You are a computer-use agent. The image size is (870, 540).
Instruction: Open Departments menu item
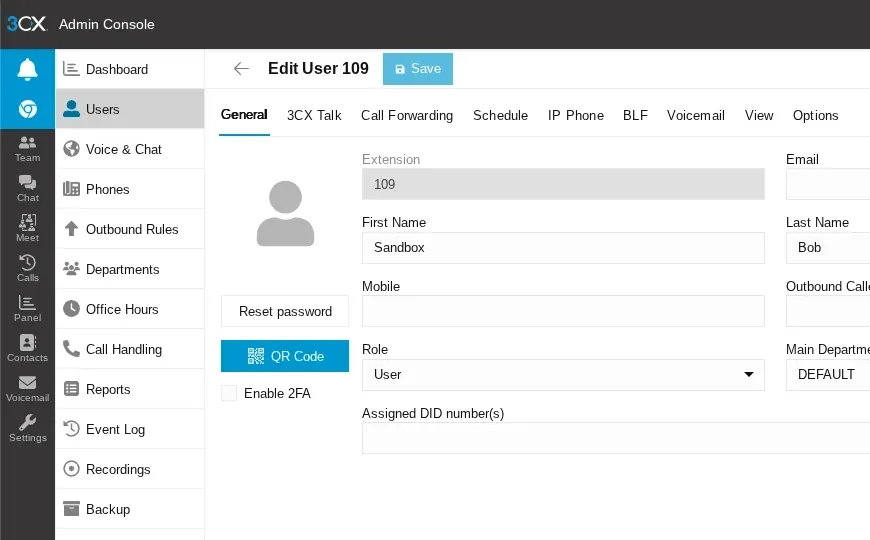(130, 269)
